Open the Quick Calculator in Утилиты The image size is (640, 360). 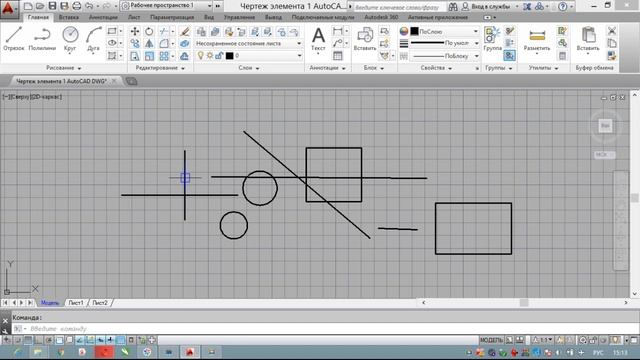tap(562, 56)
